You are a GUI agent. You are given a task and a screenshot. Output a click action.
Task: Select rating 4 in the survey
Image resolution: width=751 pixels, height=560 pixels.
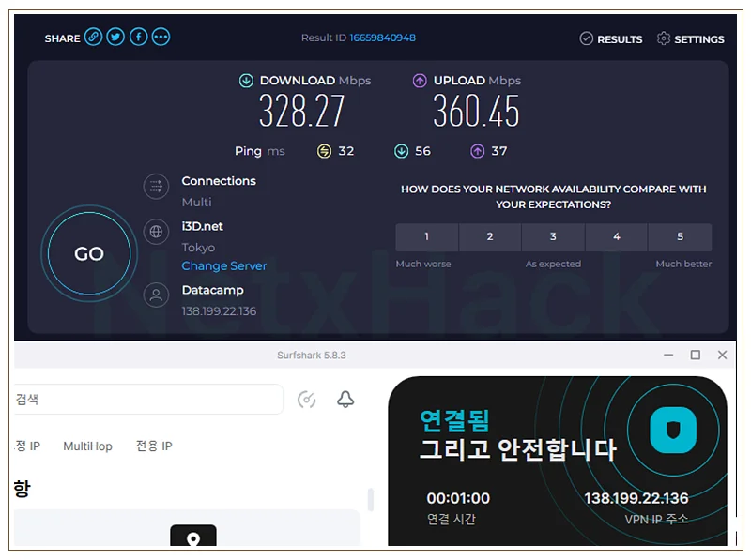(x=617, y=237)
